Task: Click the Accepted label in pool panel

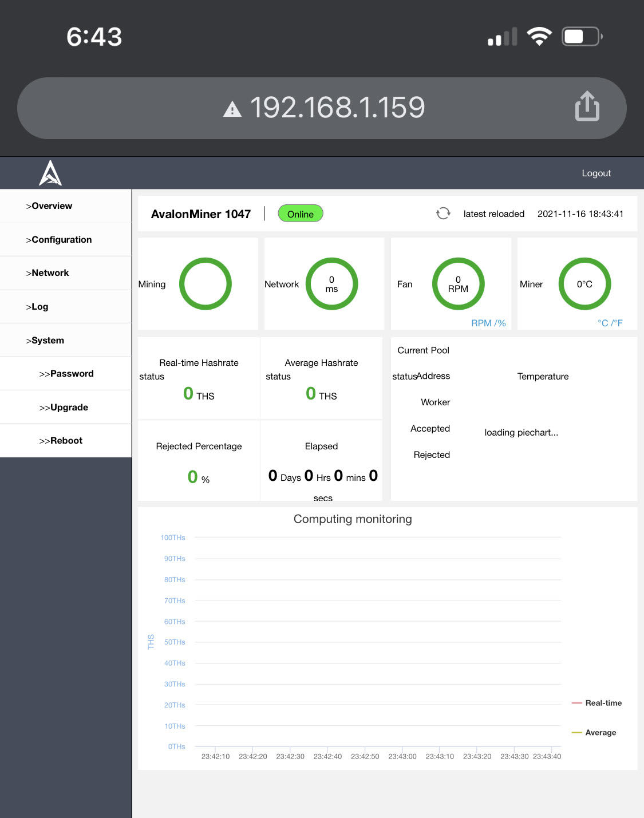Action: pos(430,429)
